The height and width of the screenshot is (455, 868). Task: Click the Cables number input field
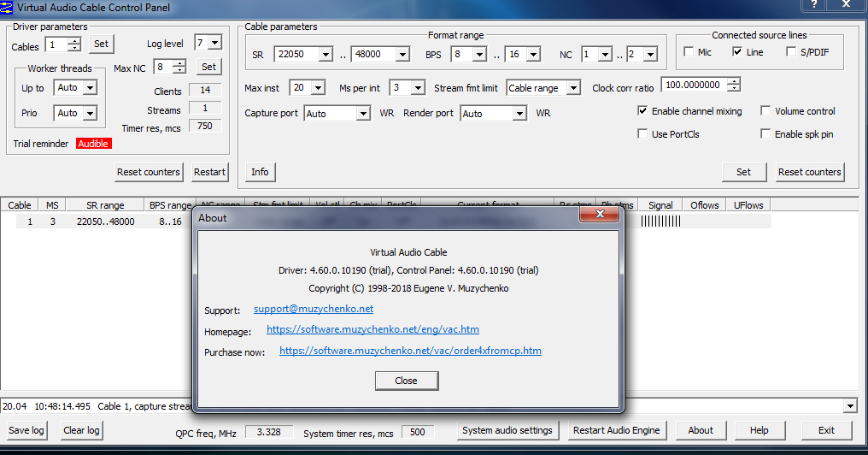click(x=56, y=44)
